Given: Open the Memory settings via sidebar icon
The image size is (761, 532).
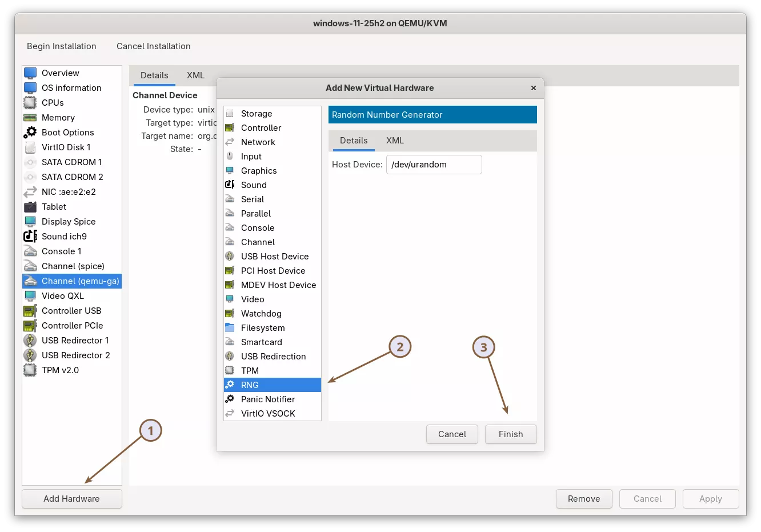Looking at the screenshot, I should pyautogui.click(x=30, y=118).
